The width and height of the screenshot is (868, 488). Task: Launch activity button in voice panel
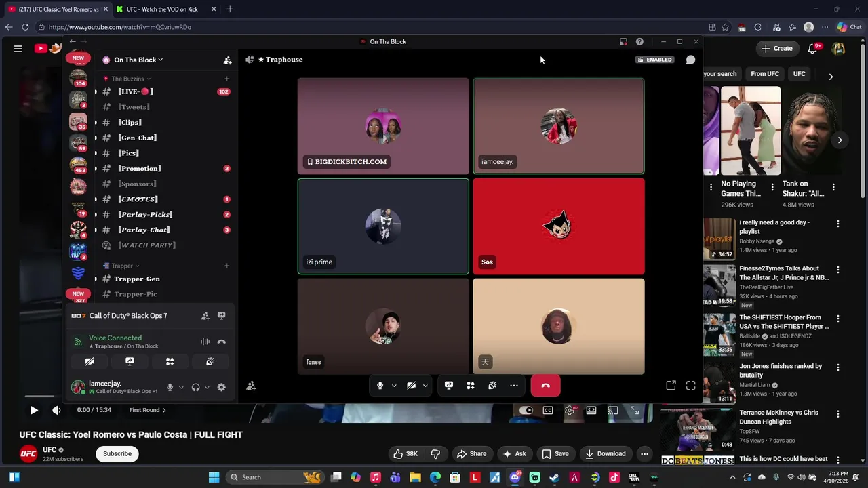[x=170, y=361]
